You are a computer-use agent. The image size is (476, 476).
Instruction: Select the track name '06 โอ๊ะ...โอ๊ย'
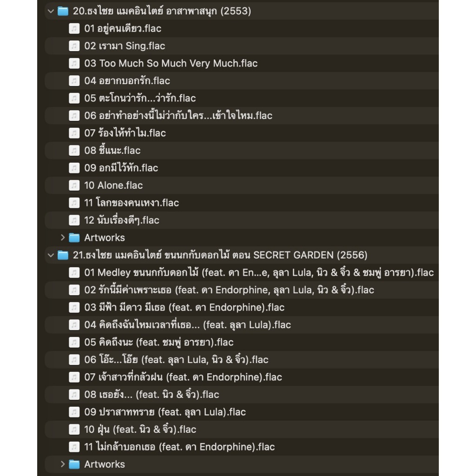click(176, 360)
